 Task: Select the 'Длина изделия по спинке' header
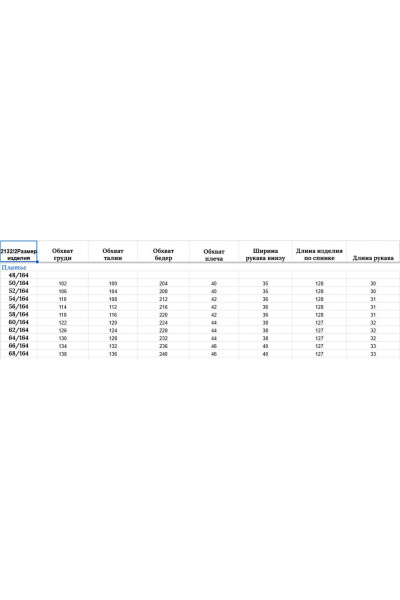click(x=319, y=254)
